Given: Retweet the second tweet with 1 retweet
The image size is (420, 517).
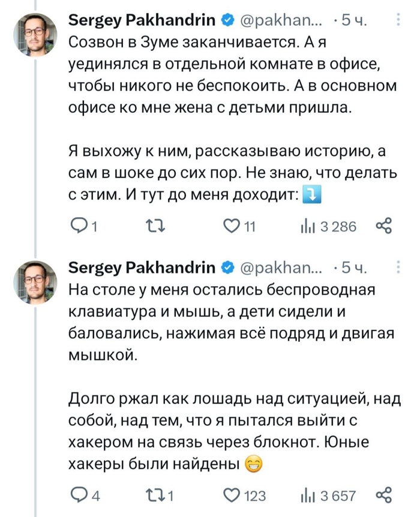Looking at the screenshot, I should (152, 496).
